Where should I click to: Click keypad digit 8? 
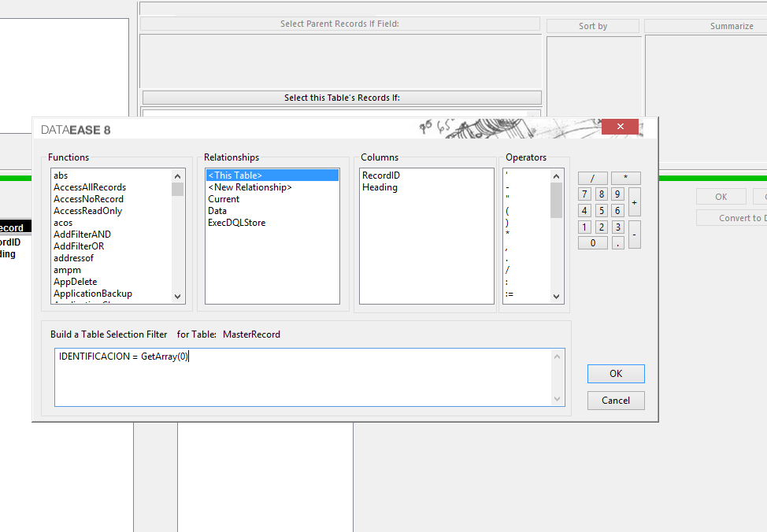601,194
